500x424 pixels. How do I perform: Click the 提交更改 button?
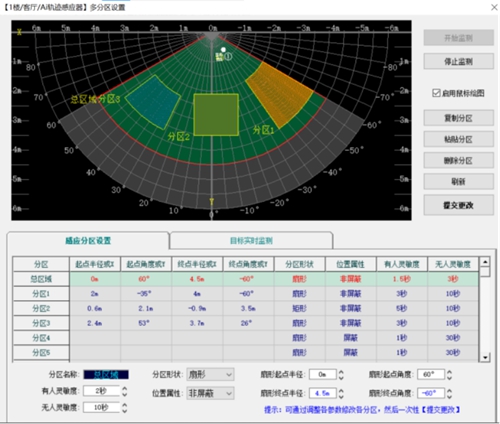[458, 205]
